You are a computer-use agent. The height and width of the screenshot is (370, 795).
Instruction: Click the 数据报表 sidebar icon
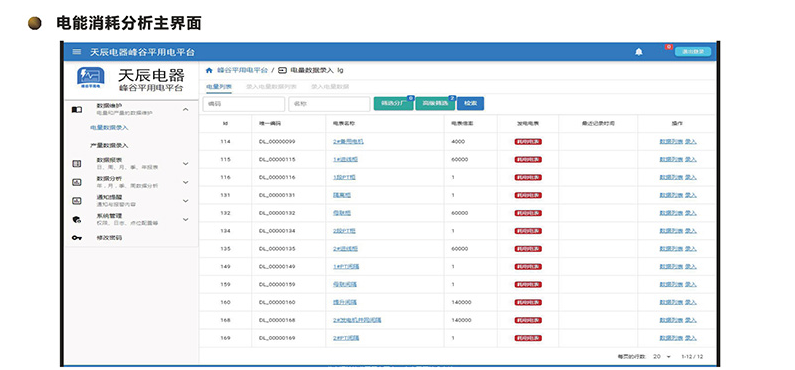point(77,164)
